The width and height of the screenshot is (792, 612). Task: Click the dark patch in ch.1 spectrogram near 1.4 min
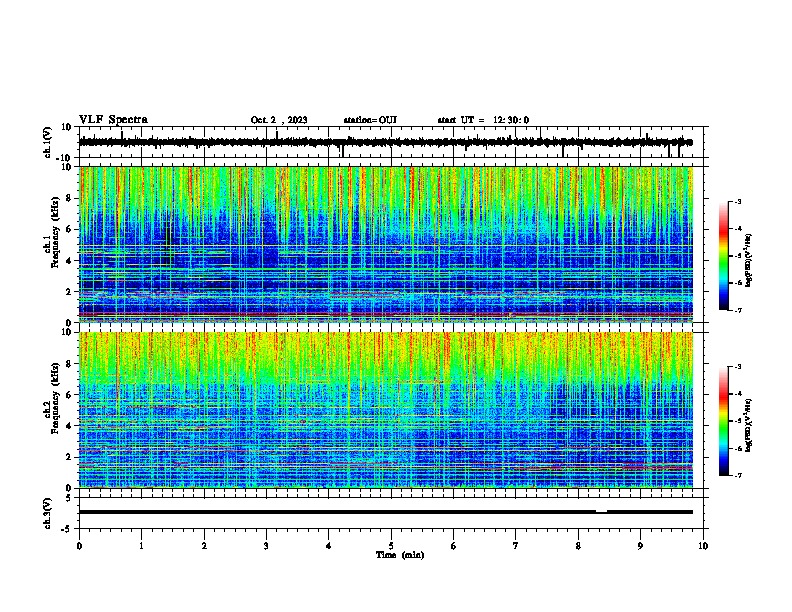click(x=169, y=243)
